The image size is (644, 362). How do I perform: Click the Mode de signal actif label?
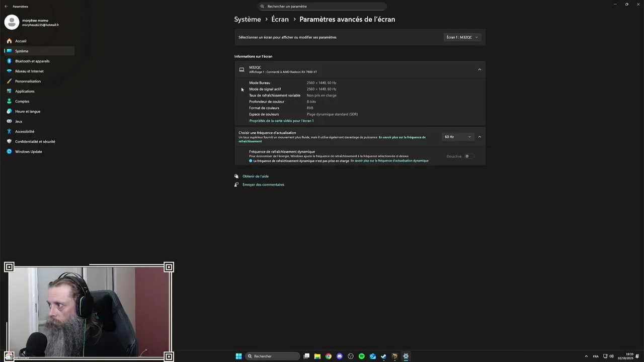click(x=265, y=89)
